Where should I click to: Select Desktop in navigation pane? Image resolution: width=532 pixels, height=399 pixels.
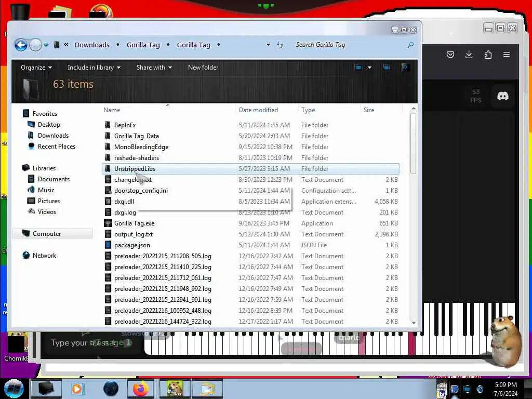[49, 125]
